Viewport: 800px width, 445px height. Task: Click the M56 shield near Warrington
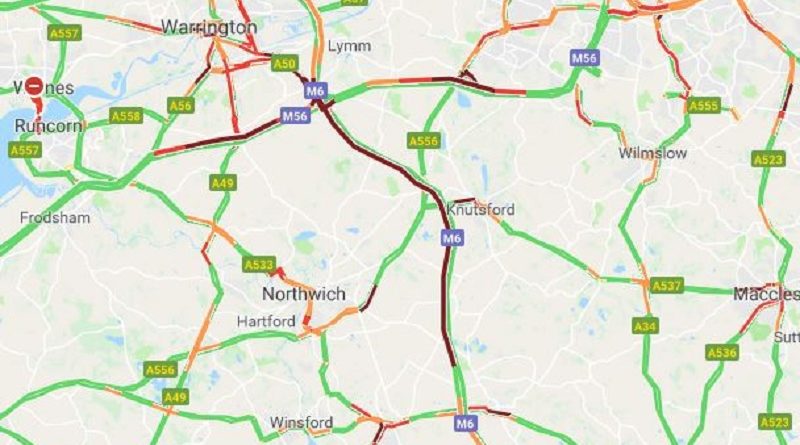(295, 116)
